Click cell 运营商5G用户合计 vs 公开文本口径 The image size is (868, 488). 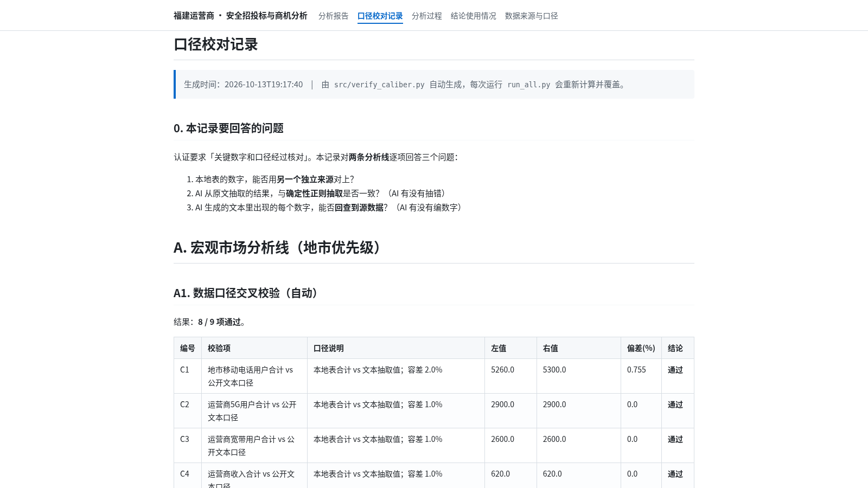(x=254, y=411)
